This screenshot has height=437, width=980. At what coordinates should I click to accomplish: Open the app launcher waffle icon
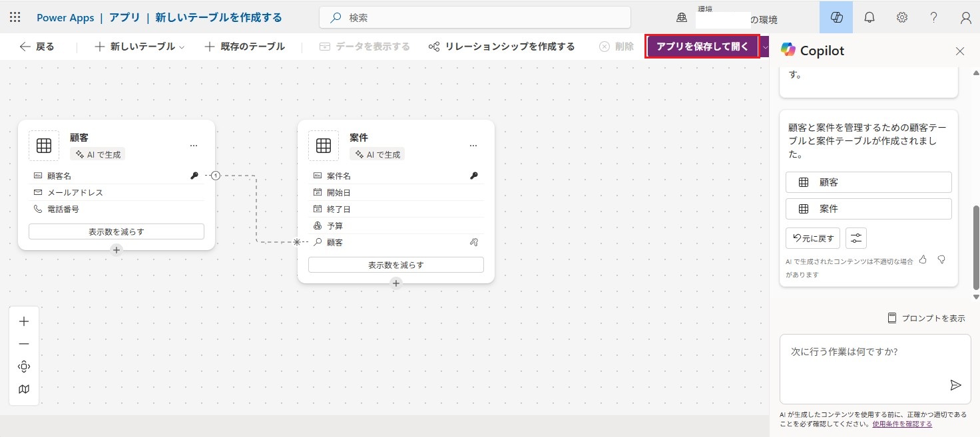pyautogui.click(x=15, y=18)
